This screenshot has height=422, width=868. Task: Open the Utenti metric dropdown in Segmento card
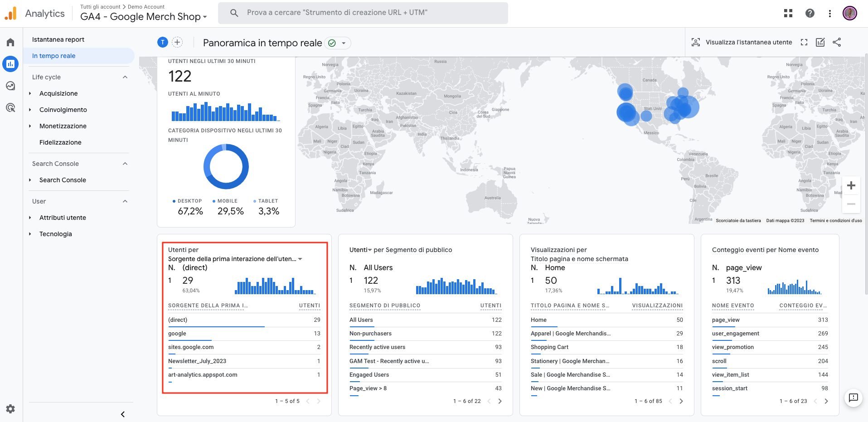(x=360, y=250)
